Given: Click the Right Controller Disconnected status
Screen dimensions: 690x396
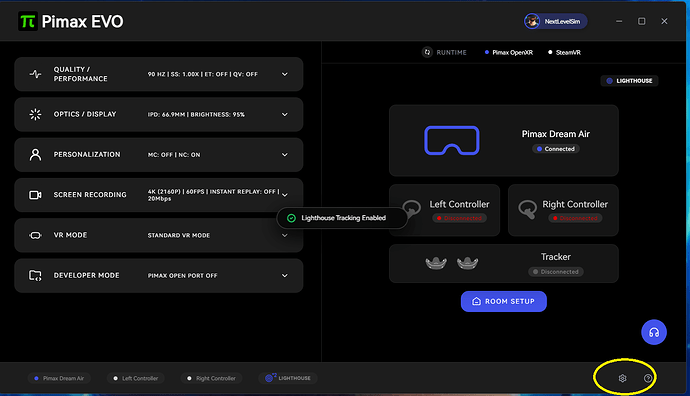Looking at the screenshot, I should 575,218.
